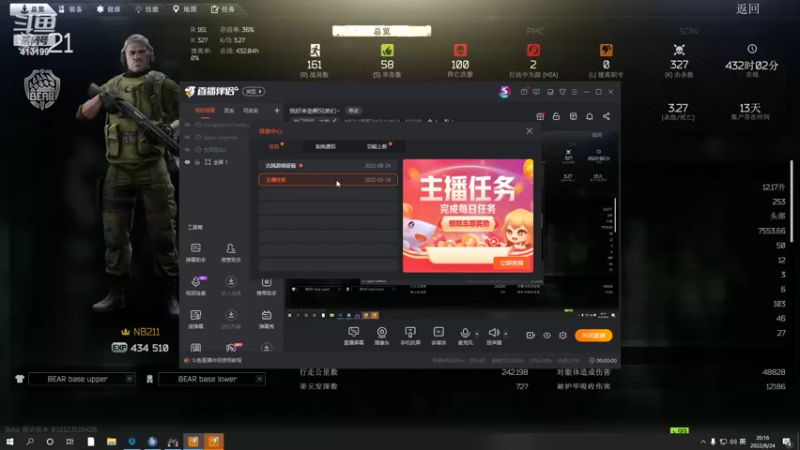This screenshot has width=800, height=450.
Task: Open the Windows notification center icon
Action: click(787, 441)
